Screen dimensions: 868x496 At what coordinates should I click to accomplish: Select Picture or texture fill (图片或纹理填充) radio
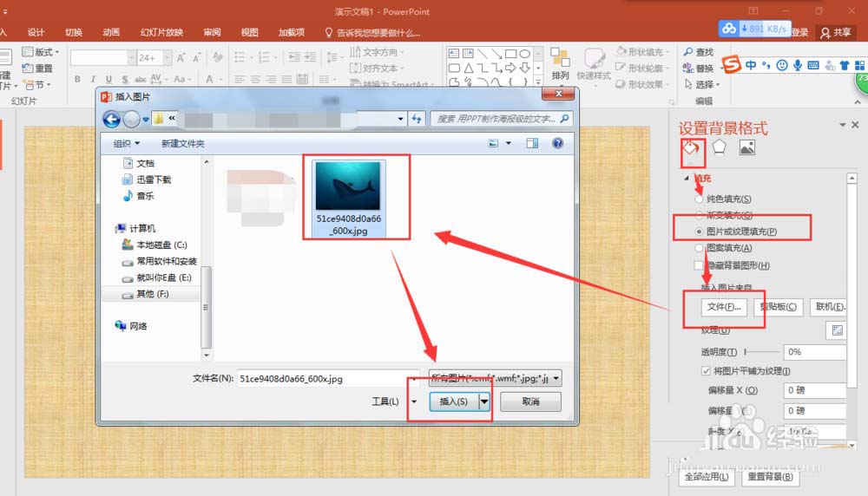click(699, 232)
